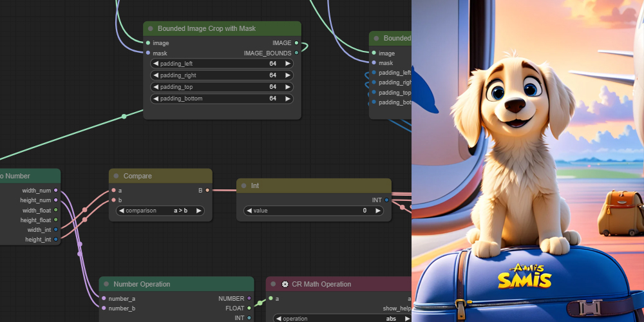Collapse the Number Operation node via its title dot

tap(106, 284)
